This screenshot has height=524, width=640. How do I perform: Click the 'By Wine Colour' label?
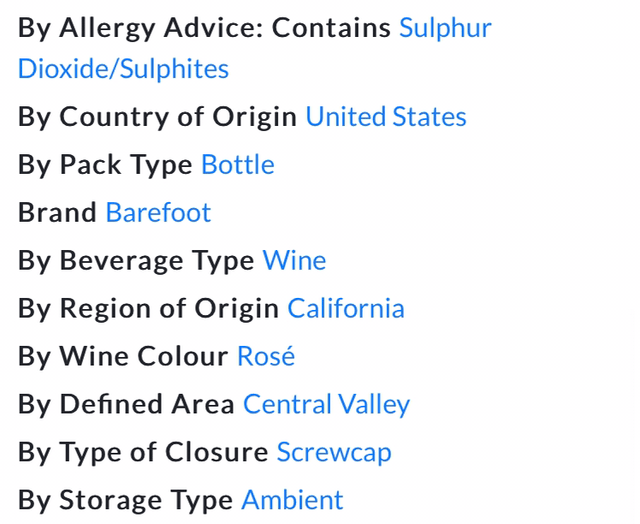tap(123, 357)
